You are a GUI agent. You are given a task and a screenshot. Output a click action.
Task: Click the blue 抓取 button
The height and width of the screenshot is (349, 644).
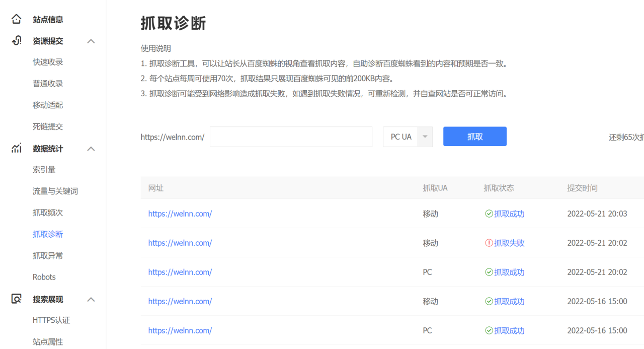[474, 136]
